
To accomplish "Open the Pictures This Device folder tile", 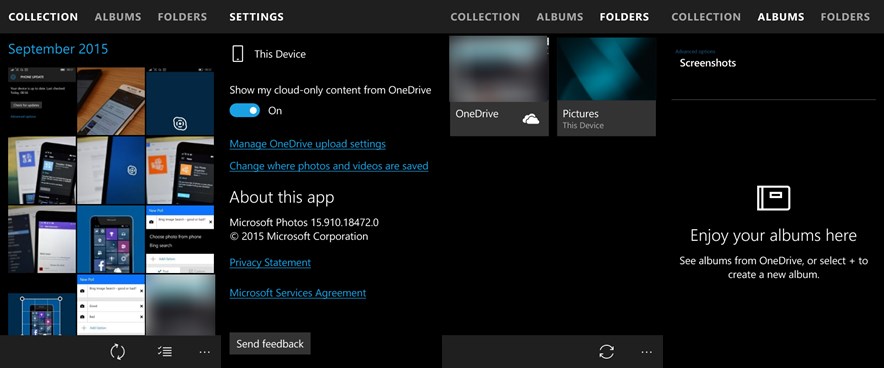I will coord(606,86).
